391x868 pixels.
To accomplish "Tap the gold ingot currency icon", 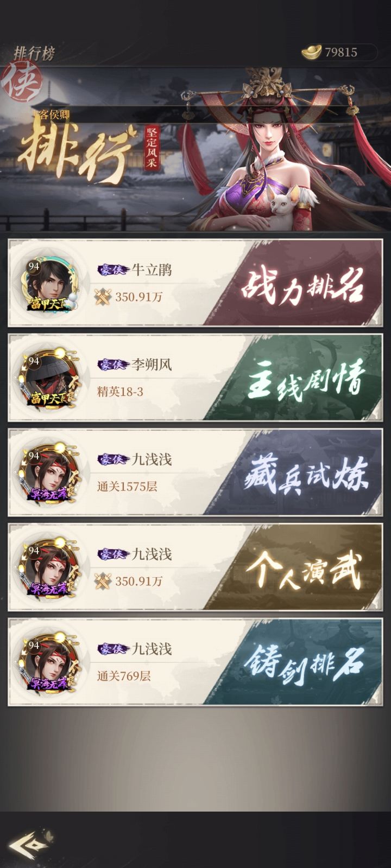I will tap(311, 52).
